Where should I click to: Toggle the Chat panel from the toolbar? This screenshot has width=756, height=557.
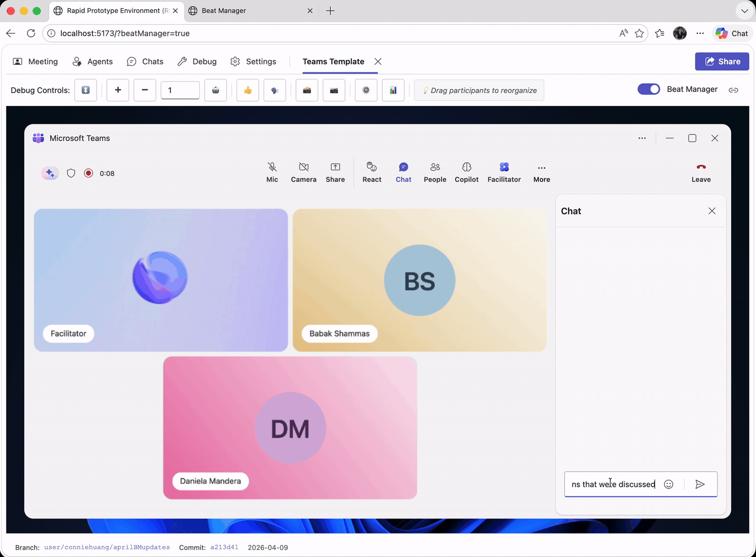[x=403, y=172]
